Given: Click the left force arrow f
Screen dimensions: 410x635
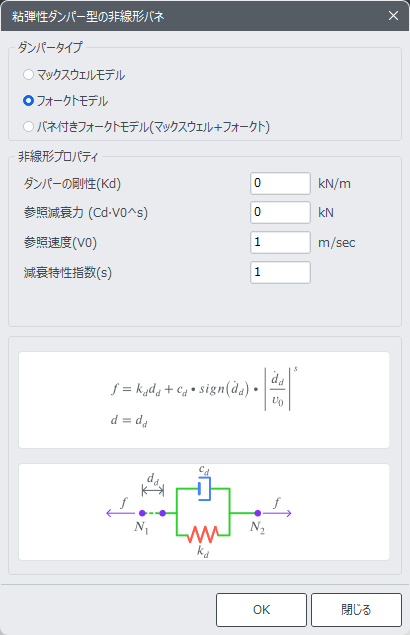Looking at the screenshot, I should point(120,513).
